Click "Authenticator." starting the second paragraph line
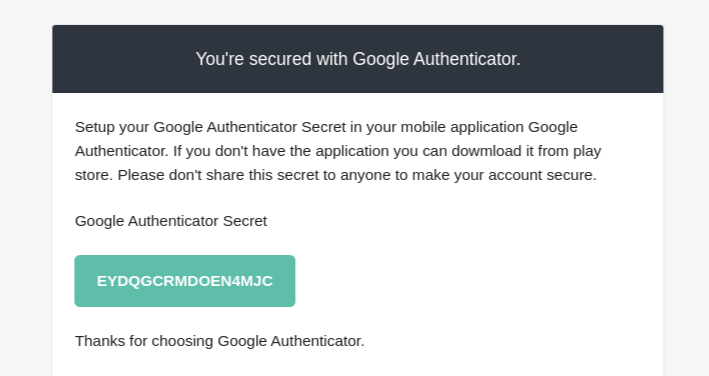 click(122, 151)
